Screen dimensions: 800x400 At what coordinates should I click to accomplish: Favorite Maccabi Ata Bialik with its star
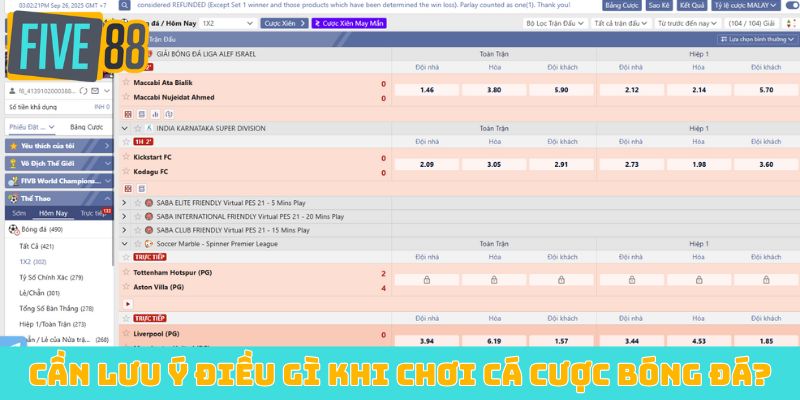127,82
